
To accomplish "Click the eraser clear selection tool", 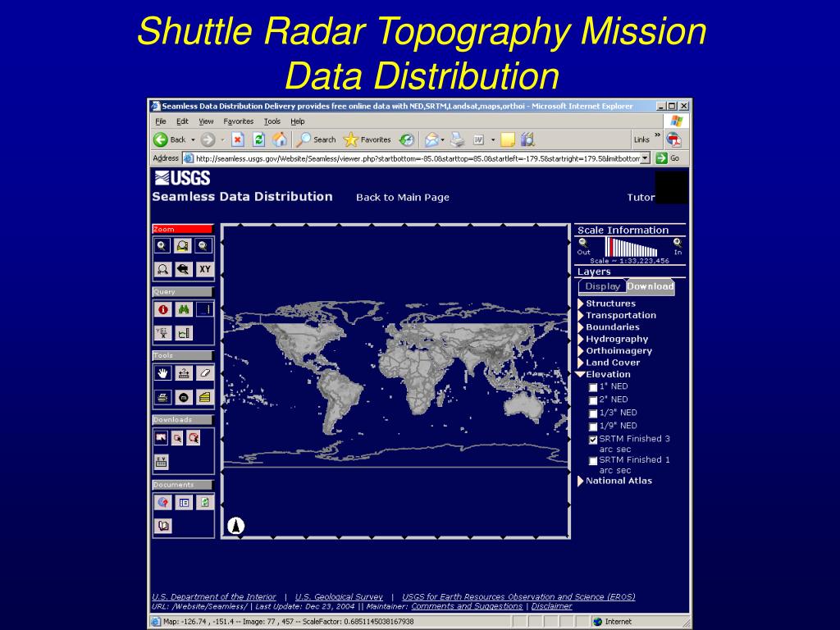I will [x=204, y=373].
